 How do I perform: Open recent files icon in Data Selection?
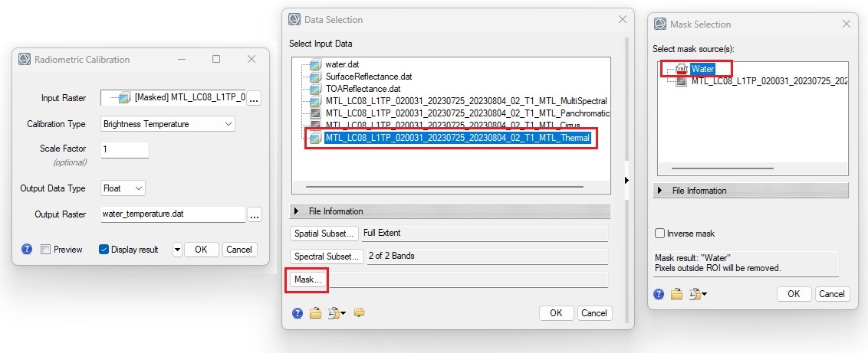(x=337, y=312)
